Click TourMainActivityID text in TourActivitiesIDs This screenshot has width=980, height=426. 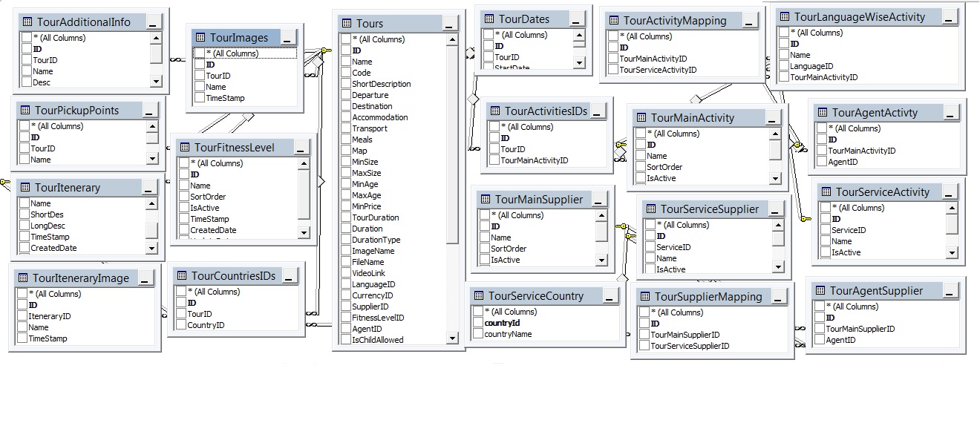click(535, 160)
